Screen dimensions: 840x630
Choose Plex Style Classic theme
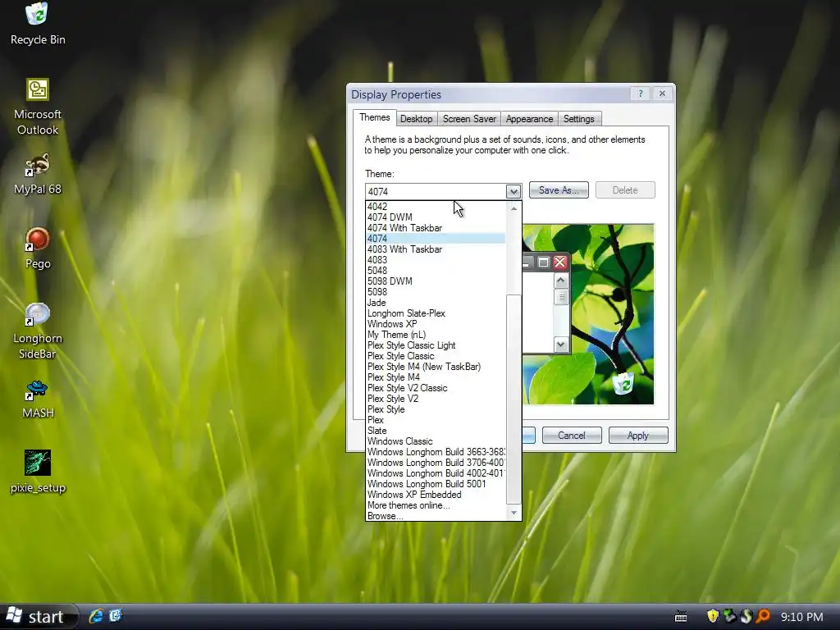pyautogui.click(x=436, y=356)
